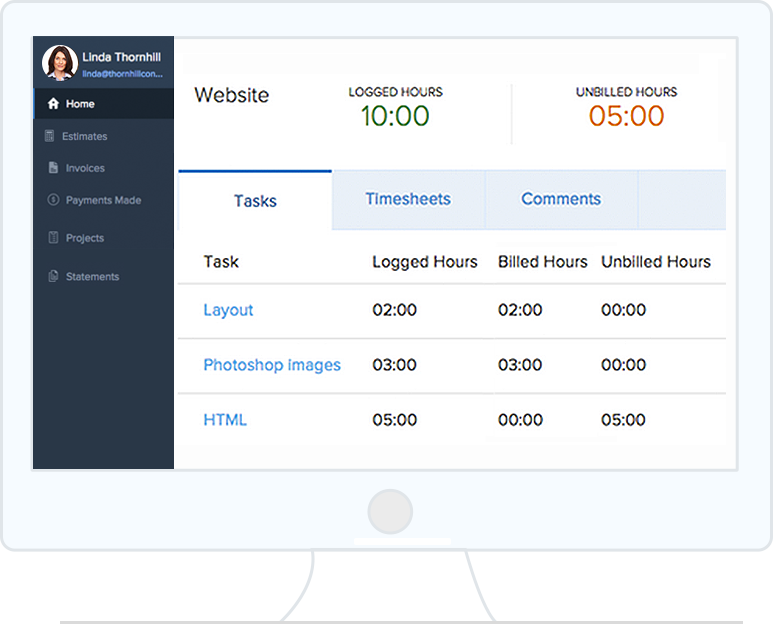This screenshot has height=624, width=773.
Task: Click the Estimates calculator icon
Action: (x=49, y=136)
